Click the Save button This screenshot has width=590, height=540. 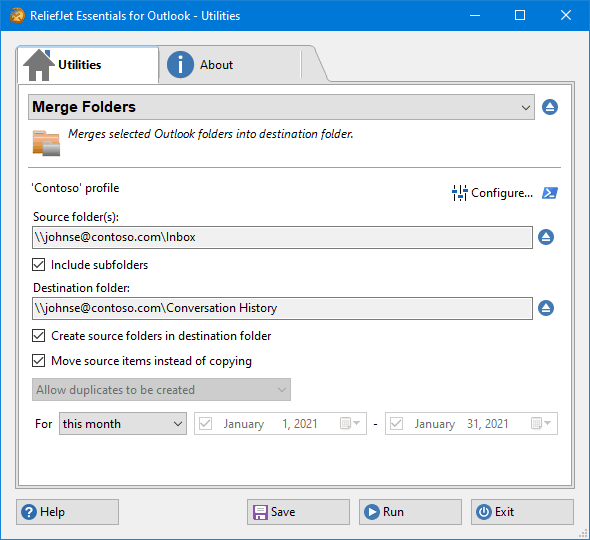pos(298,512)
